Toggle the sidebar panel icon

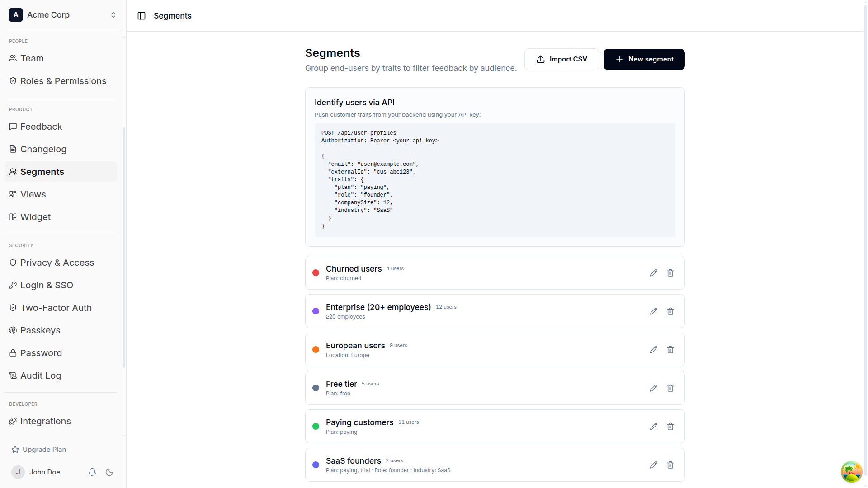pyautogui.click(x=142, y=16)
